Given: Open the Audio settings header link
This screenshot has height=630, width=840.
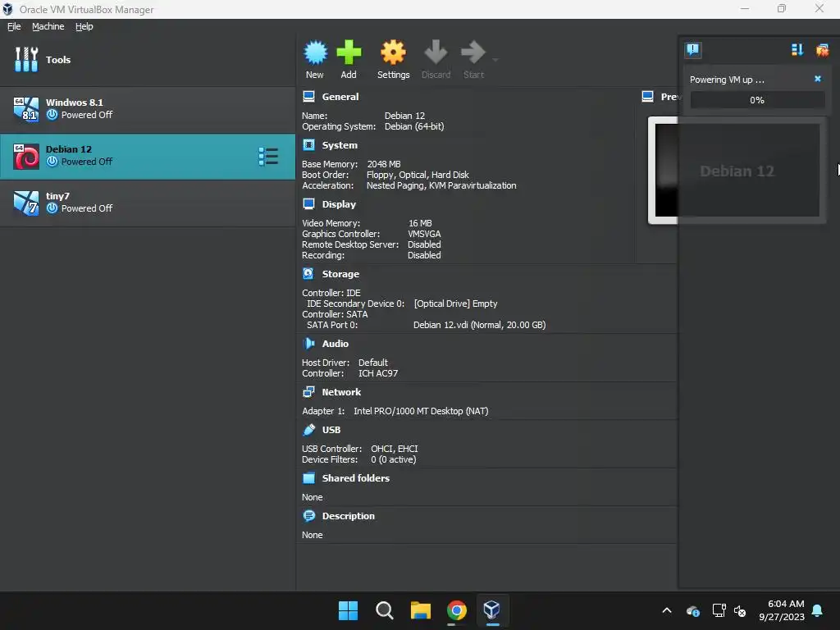Looking at the screenshot, I should coord(336,344).
